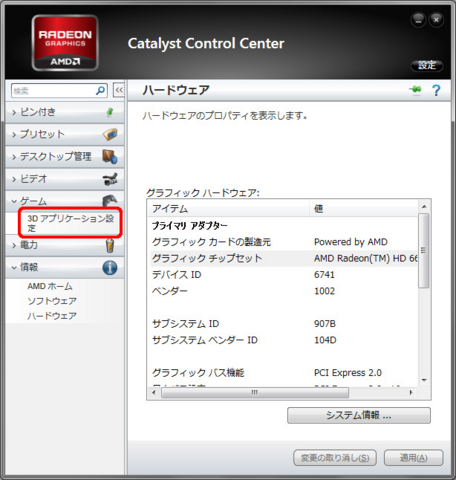
Task: Select the サブシステム ID row
Action: [x=283, y=324]
